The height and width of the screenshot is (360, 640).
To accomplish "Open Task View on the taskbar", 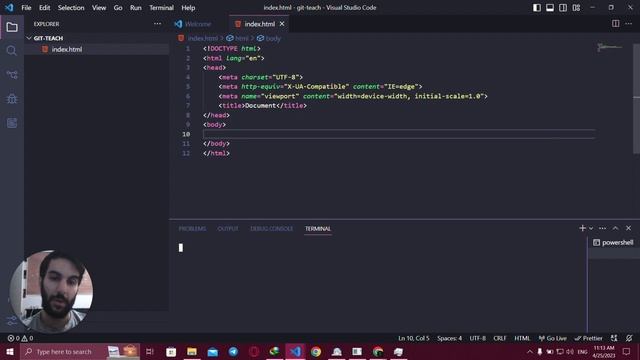I will pos(149,351).
